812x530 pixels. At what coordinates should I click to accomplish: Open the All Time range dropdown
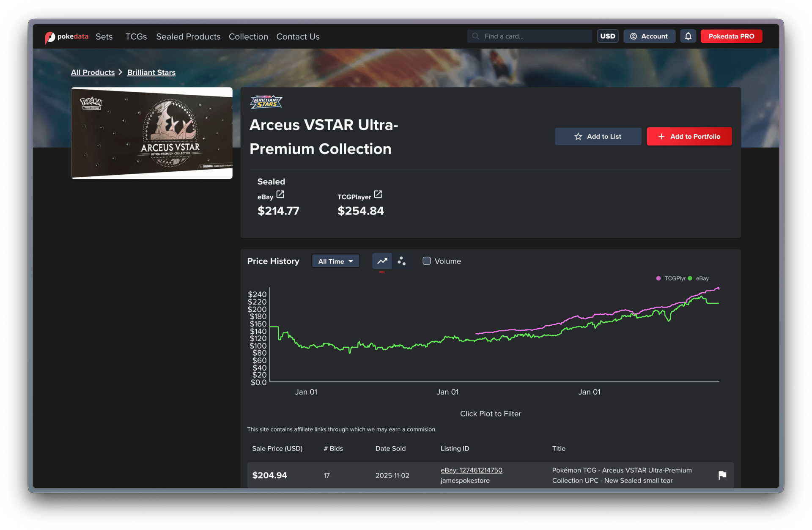click(x=335, y=261)
